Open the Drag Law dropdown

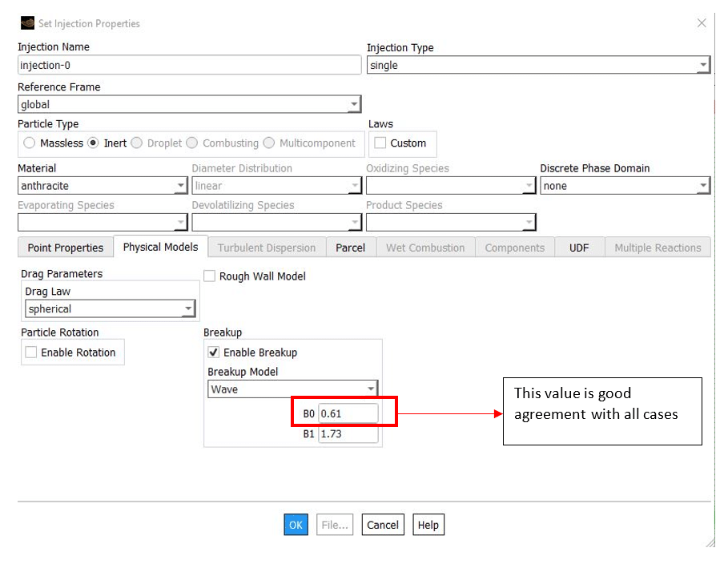click(x=111, y=309)
